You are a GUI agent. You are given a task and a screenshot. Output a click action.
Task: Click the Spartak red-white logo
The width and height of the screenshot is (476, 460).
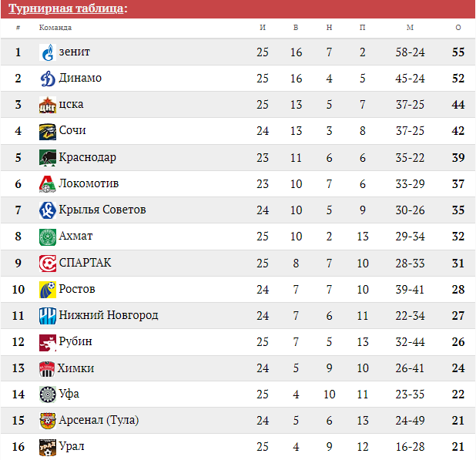48,264
